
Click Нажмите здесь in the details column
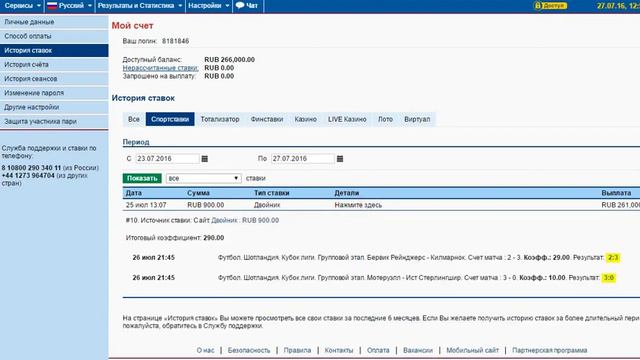[x=358, y=205]
